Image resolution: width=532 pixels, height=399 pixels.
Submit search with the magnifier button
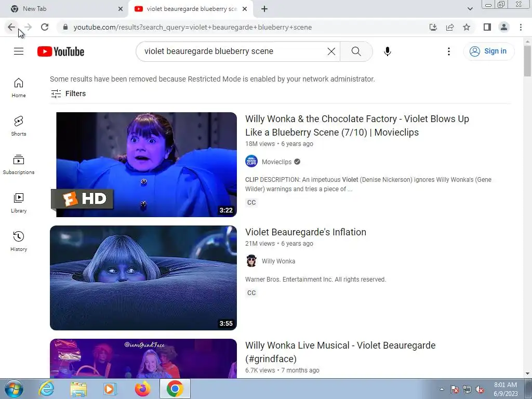click(x=356, y=51)
